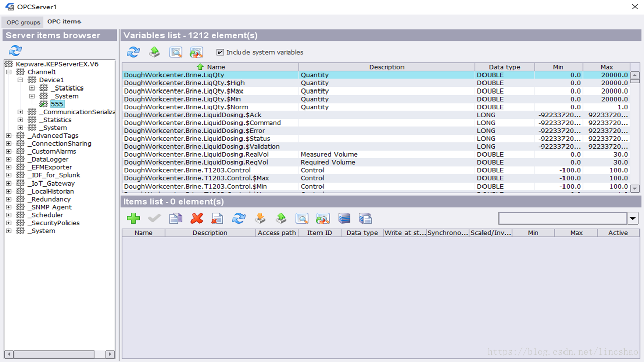The height and width of the screenshot is (362, 644).
Task: Expand the _AdvancedTags node
Action: [x=9, y=136]
